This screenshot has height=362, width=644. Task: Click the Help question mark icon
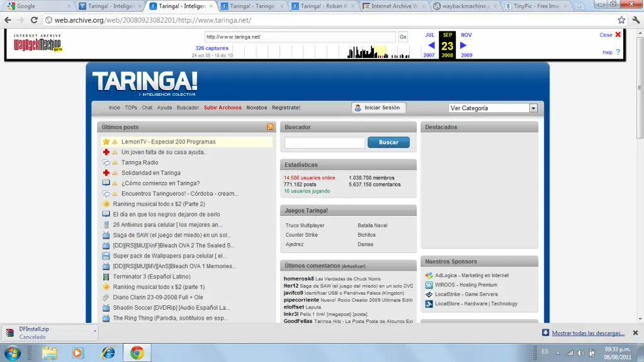(618, 52)
